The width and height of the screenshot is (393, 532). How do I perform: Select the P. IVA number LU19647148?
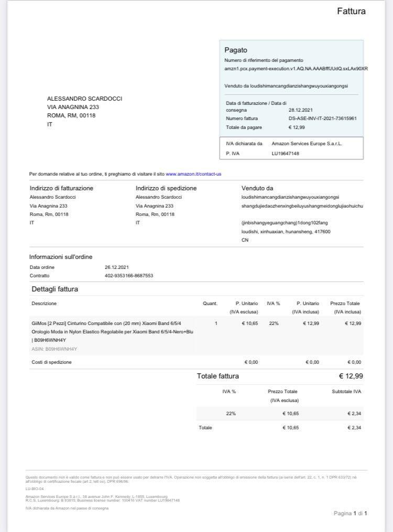pyautogui.click(x=285, y=154)
